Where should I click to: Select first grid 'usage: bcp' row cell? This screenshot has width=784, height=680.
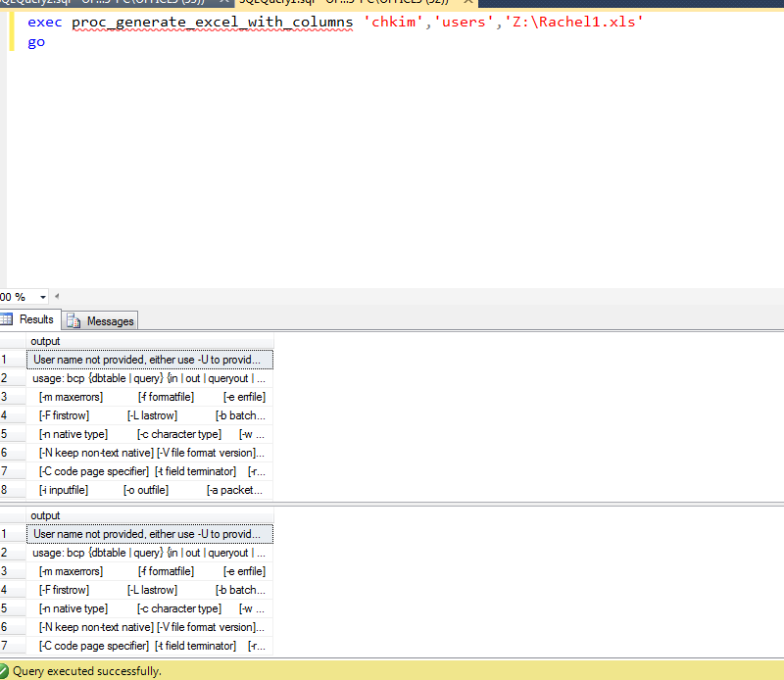point(150,378)
